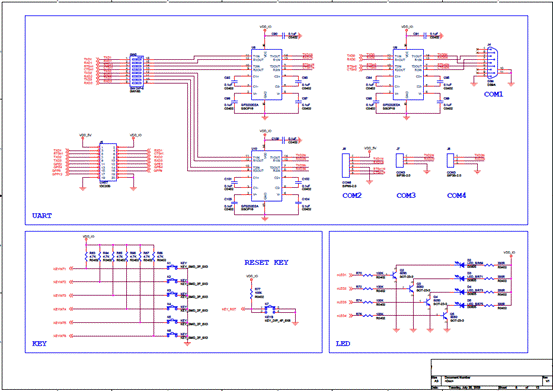Select the pin header symbol above COM3
This screenshot has height=391, width=553.
(400, 161)
